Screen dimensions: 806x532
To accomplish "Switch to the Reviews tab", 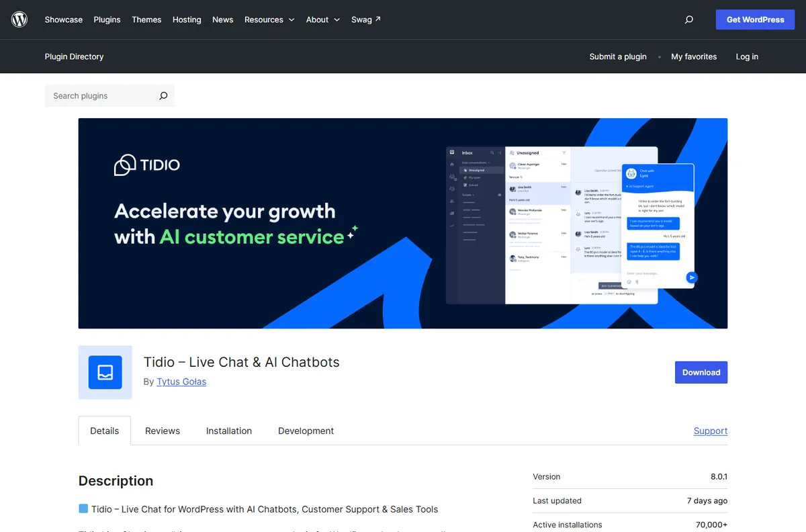I will coord(163,431).
